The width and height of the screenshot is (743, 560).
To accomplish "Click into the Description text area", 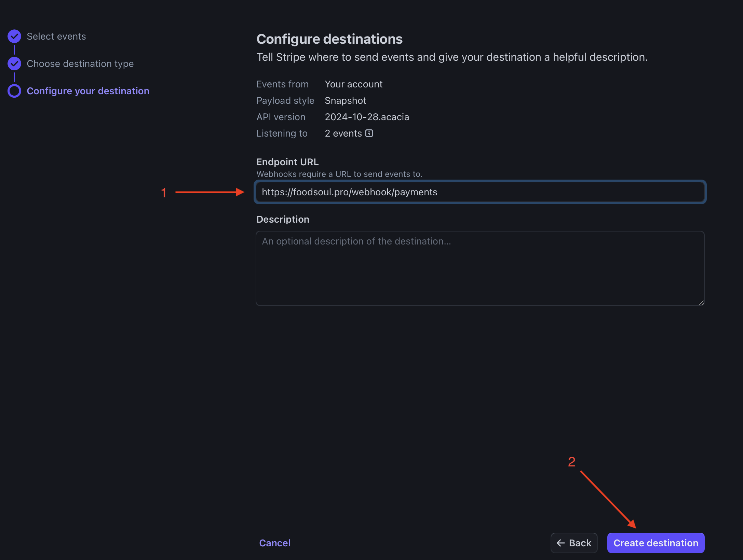I will point(480,268).
